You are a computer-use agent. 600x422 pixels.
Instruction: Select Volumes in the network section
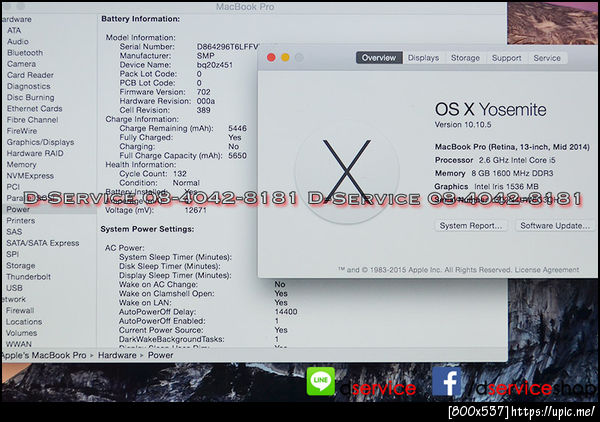coord(21,333)
